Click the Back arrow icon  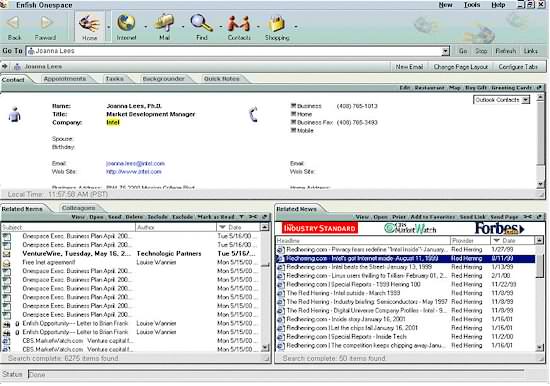click(13, 23)
